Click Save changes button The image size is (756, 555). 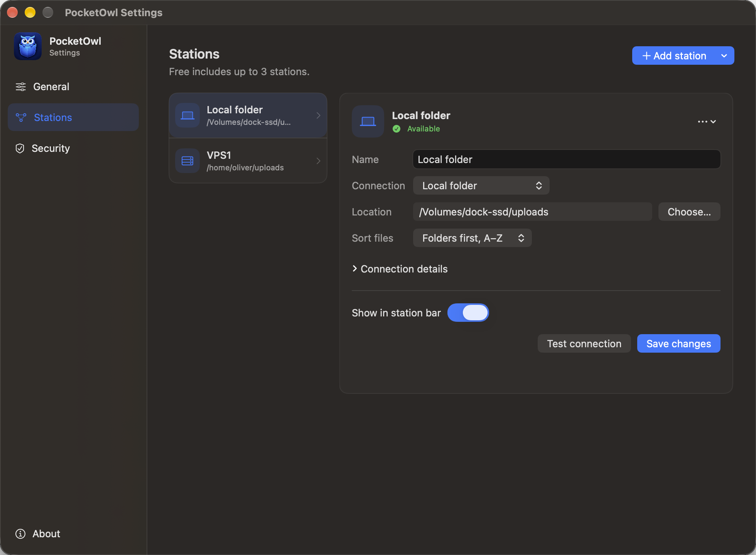tap(679, 344)
